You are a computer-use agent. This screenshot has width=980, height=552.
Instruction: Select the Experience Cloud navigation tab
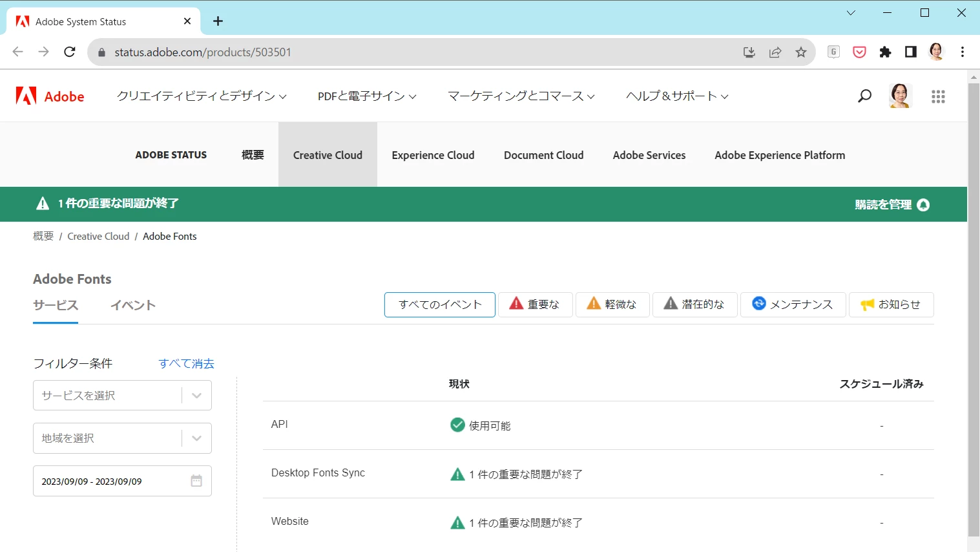click(x=433, y=155)
